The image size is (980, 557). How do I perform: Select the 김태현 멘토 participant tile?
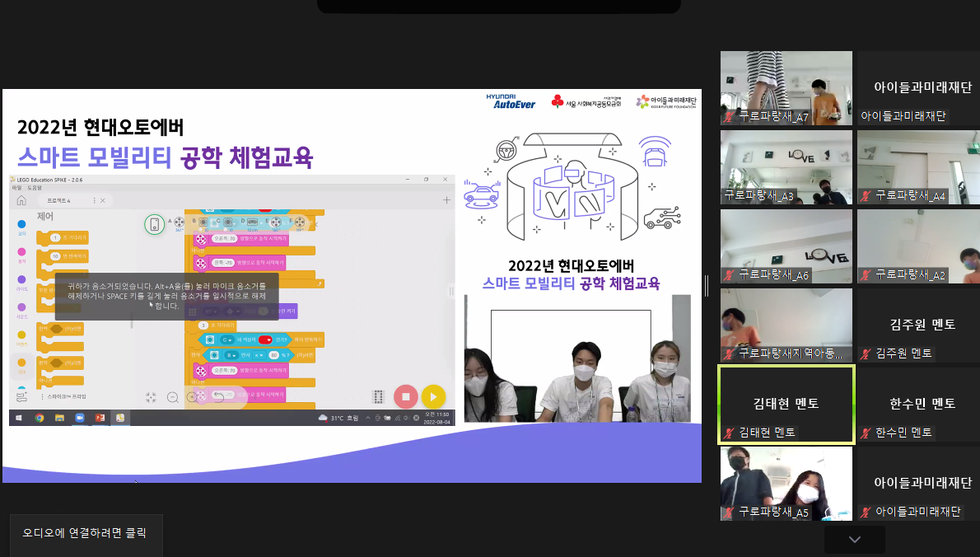coord(786,404)
